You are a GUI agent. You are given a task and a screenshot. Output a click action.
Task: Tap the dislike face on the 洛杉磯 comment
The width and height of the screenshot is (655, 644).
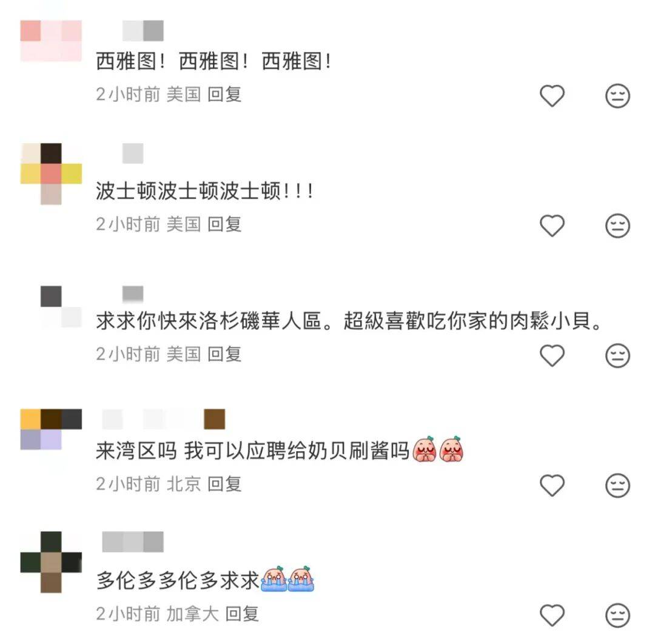(617, 355)
